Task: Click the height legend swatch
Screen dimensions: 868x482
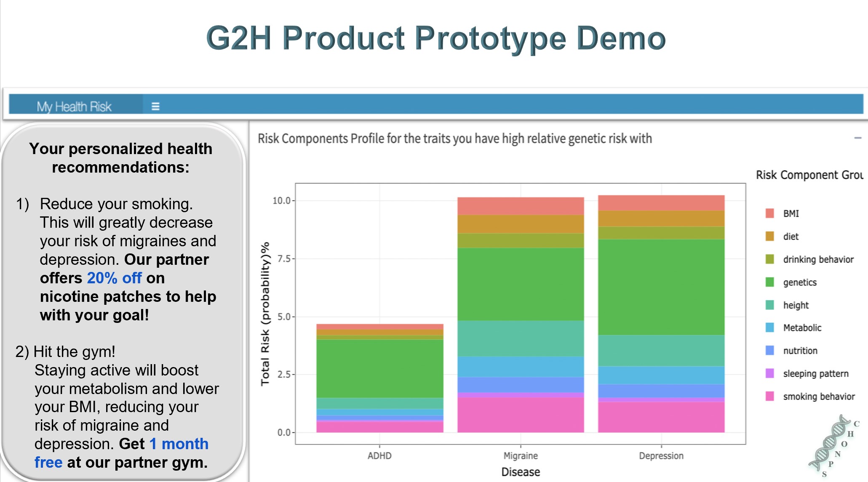Action: [769, 305]
